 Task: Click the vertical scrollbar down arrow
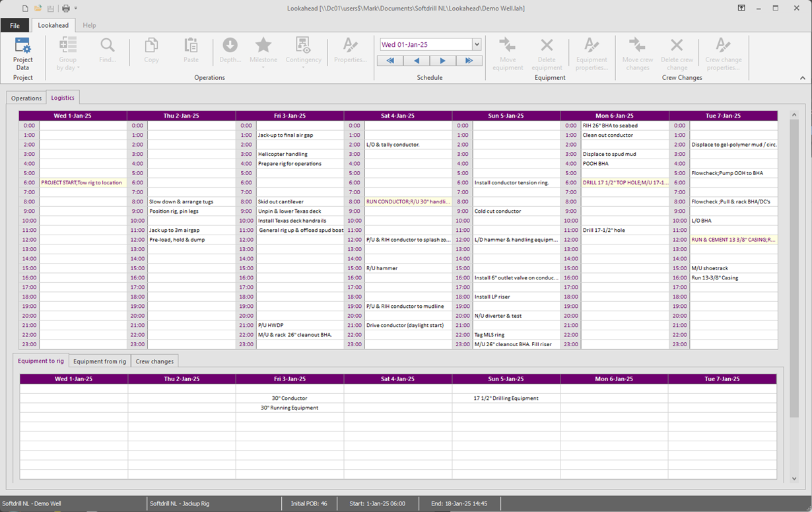(794, 479)
